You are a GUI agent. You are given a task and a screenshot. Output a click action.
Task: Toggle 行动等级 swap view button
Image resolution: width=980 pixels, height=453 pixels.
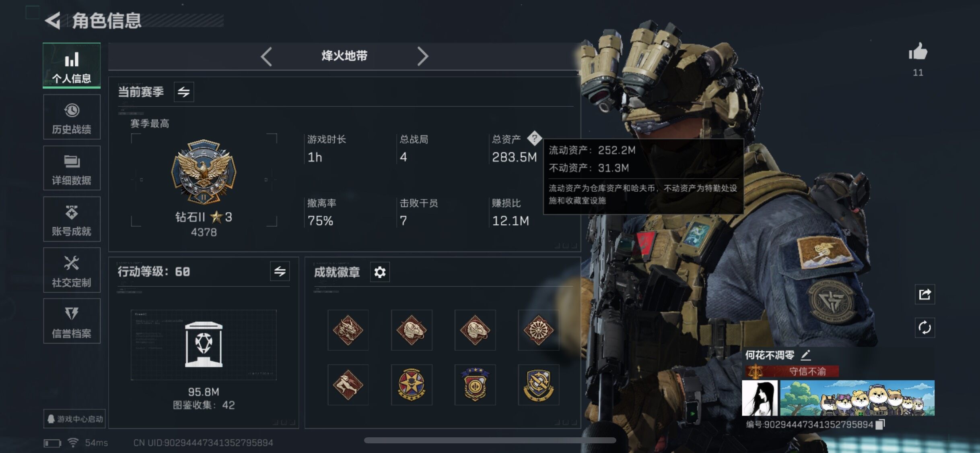(280, 271)
